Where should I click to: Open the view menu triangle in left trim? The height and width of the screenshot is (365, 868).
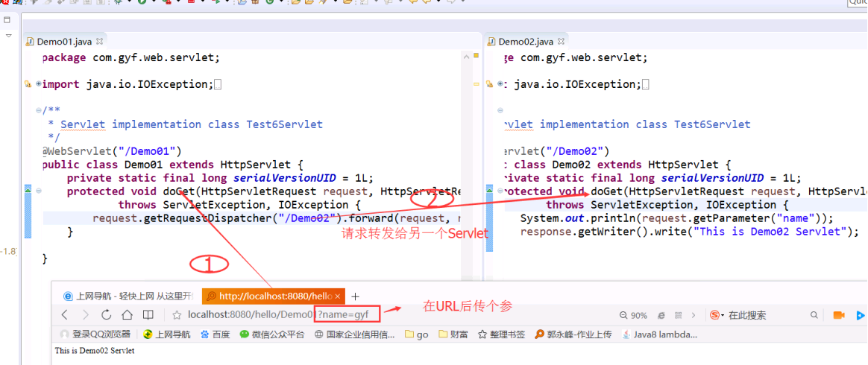(x=8, y=36)
